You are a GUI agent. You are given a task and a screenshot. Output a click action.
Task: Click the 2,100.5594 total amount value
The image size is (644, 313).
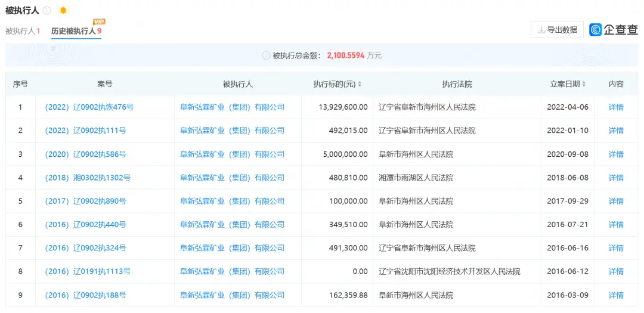coord(345,55)
